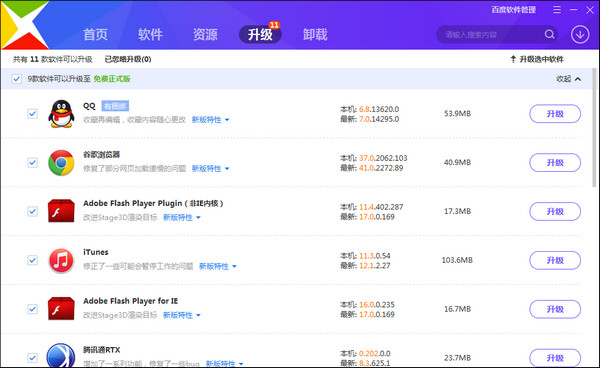
Task: Click the Adobe Flash Player for IE icon
Action: 61,309
